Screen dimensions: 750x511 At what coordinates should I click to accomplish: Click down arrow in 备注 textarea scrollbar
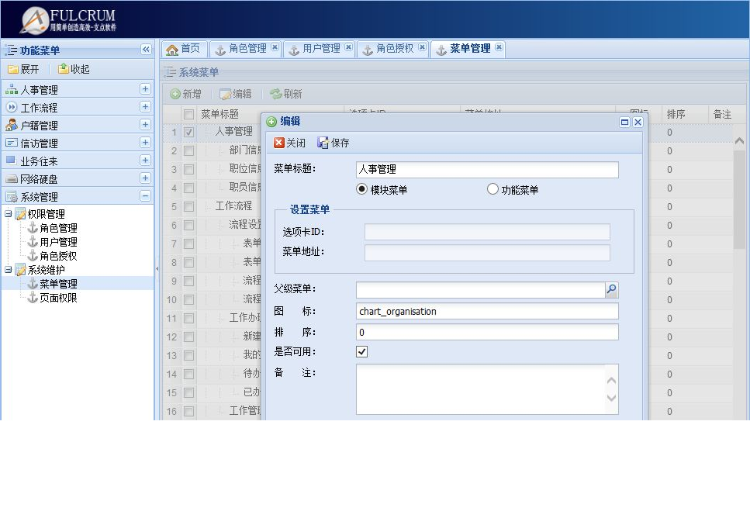[611, 398]
